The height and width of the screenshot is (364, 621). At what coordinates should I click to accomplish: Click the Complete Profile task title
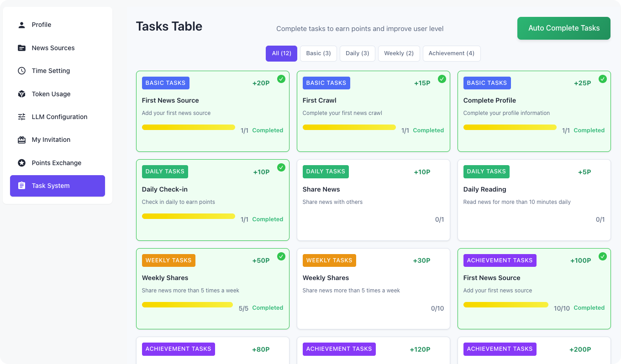(489, 100)
